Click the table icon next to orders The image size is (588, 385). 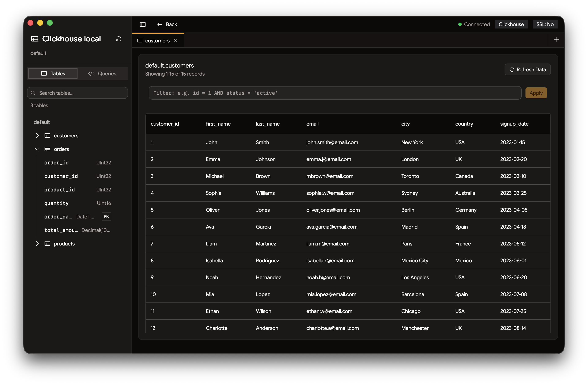click(x=47, y=149)
